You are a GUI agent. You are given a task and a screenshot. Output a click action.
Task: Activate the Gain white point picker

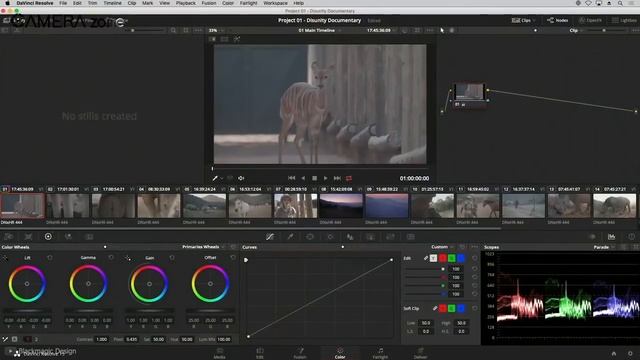(128, 258)
